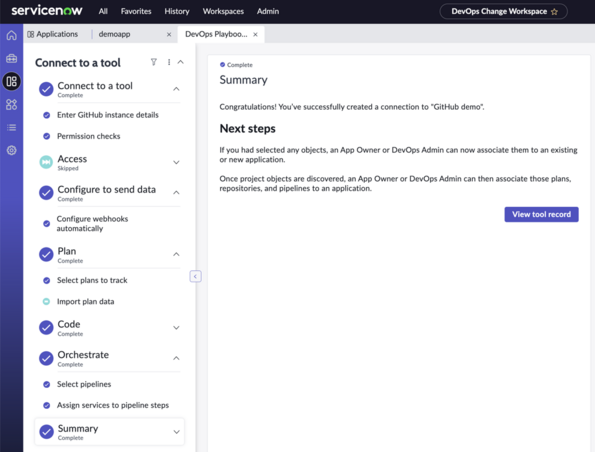The height and width of the screenshot is (452, 595).
Task: Favorite DevOps Change Workspace with the star
Action: [554, 12]
